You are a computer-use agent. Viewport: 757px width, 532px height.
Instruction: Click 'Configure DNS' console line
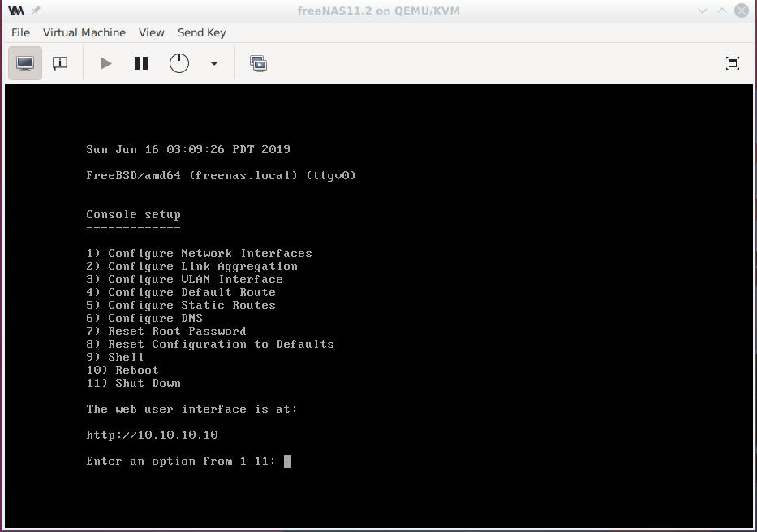pos(144,319)
